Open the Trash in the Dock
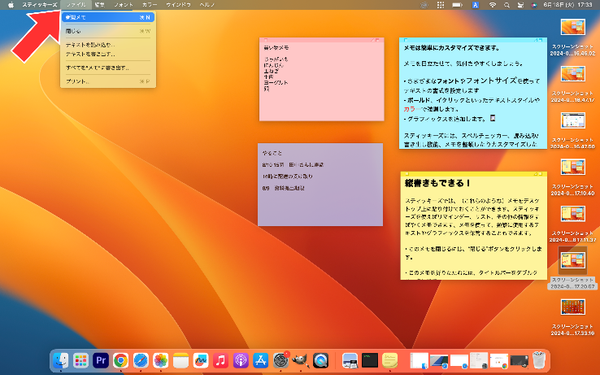The width and height of the screenshot is (600, 375). point(539,360)
